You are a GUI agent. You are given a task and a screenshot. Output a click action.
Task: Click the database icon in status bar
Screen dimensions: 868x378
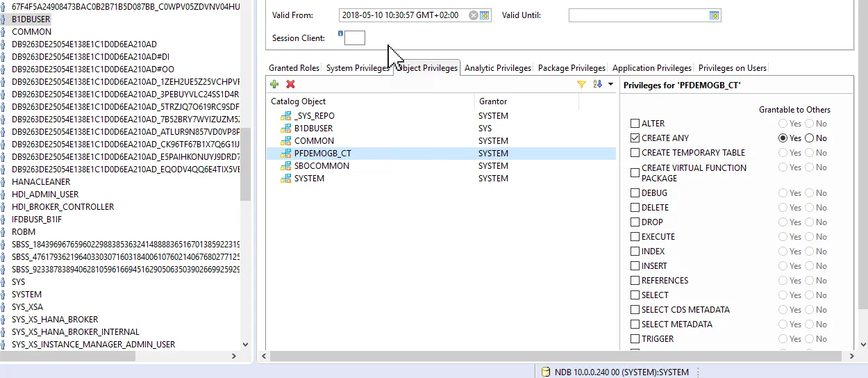click(546, 372)
